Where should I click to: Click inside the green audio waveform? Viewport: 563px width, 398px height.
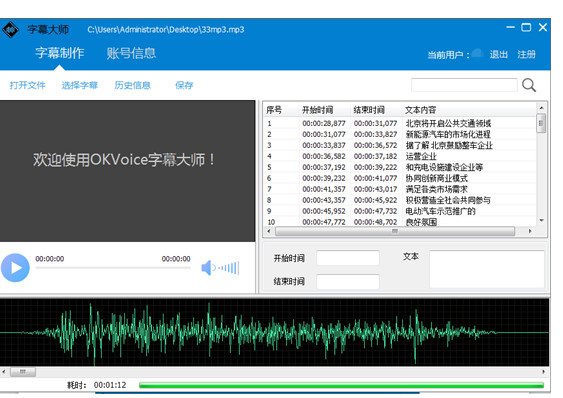pos(275,333)
